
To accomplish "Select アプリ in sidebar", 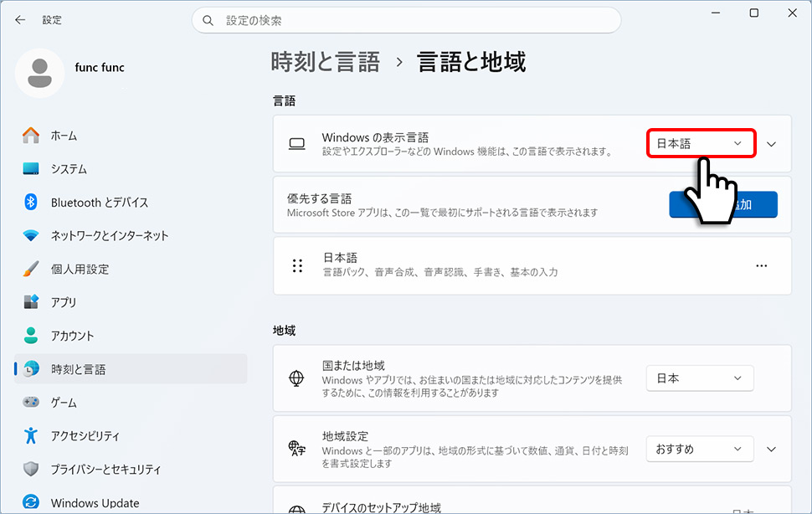I will [x=131, y=301].
